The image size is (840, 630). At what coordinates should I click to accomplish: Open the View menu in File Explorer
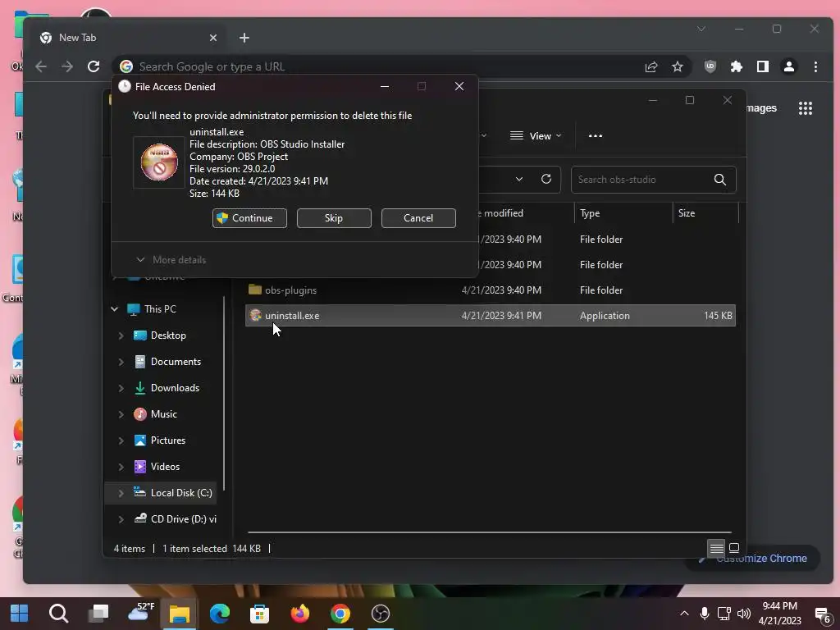point(536,136)
